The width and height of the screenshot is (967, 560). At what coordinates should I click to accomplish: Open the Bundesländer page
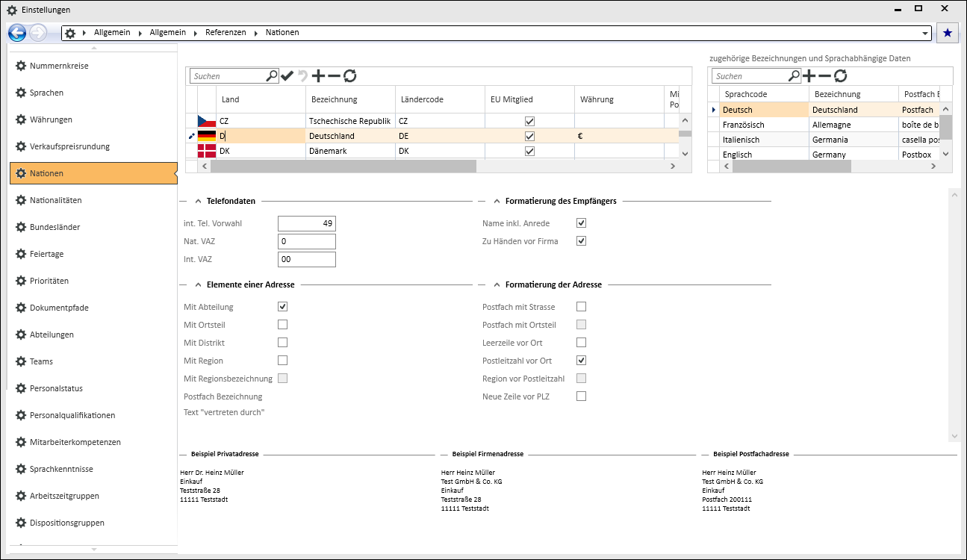point(93,227)
